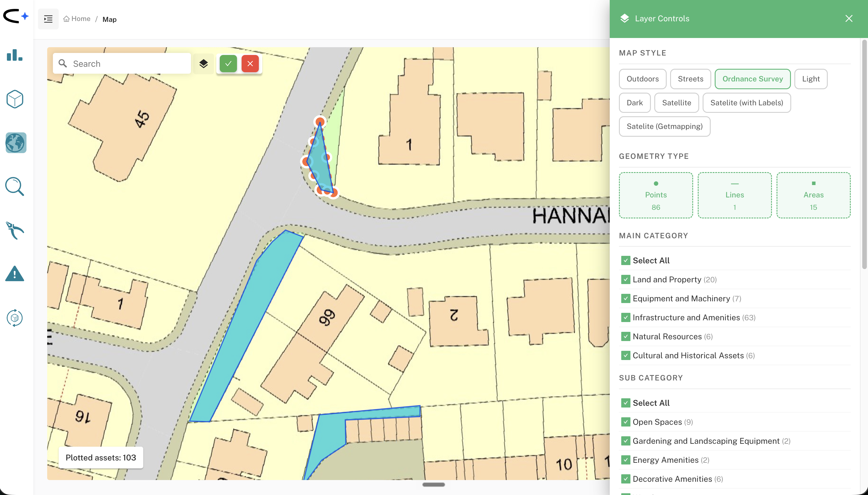This screenshot has height=495, width=868.
Task: Click the map layers stack icon
Action: [204, 64]
